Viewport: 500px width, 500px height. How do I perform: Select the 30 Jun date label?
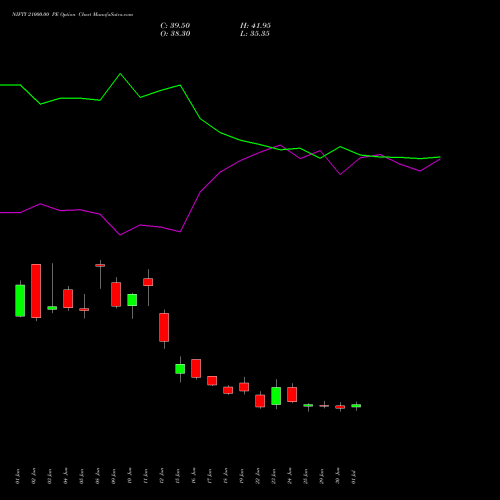pyautogui.click(x=338, y=476)
